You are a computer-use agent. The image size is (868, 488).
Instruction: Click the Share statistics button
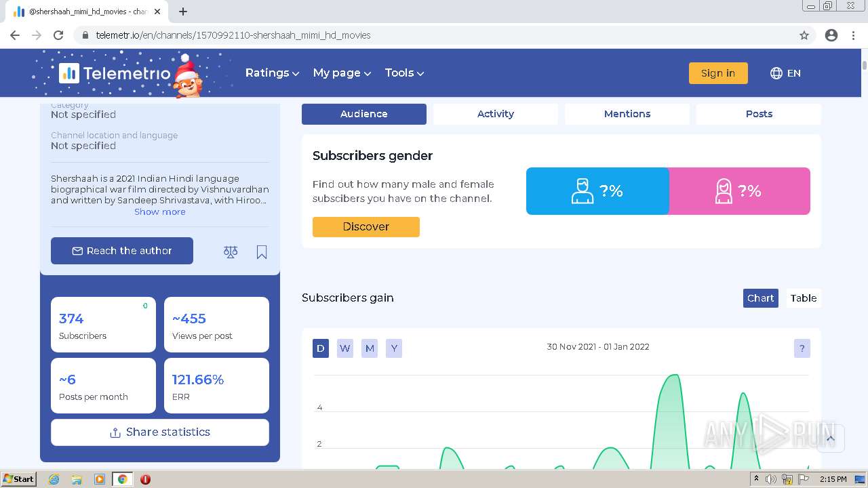click(160, 432)
